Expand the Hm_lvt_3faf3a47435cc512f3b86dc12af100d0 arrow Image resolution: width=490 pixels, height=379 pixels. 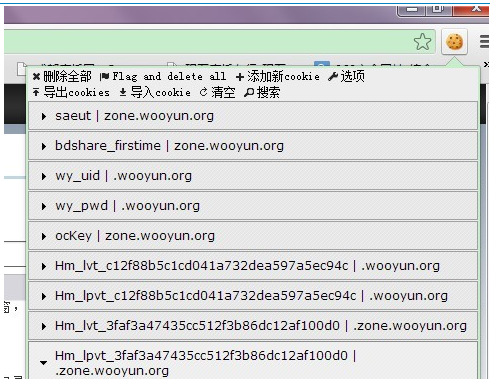(x=44, y=326)
